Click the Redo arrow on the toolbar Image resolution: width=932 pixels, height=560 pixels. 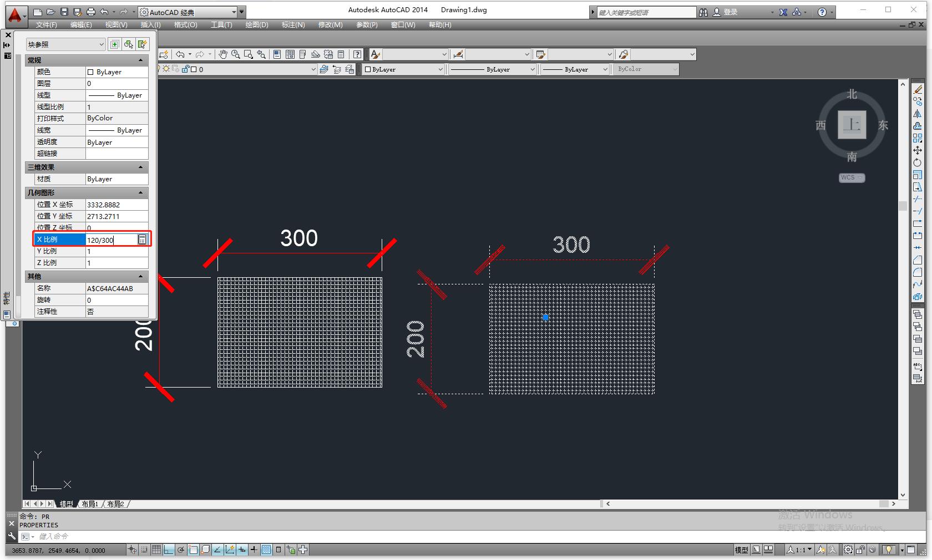(x=200, y=54)
